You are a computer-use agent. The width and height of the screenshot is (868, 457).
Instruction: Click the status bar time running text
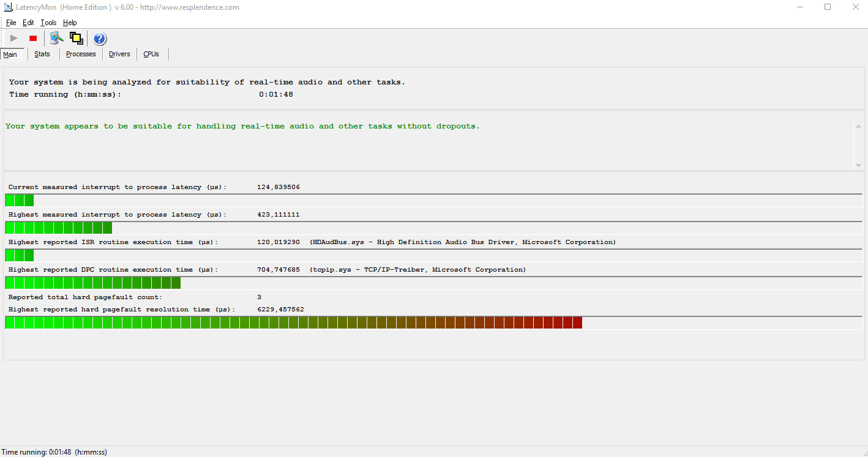[x=54, y=452]
